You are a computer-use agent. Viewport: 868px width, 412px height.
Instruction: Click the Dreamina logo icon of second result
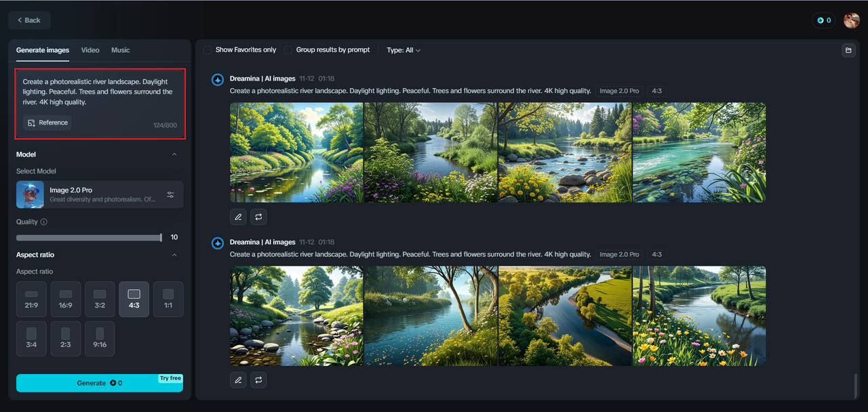pos(218,243)
